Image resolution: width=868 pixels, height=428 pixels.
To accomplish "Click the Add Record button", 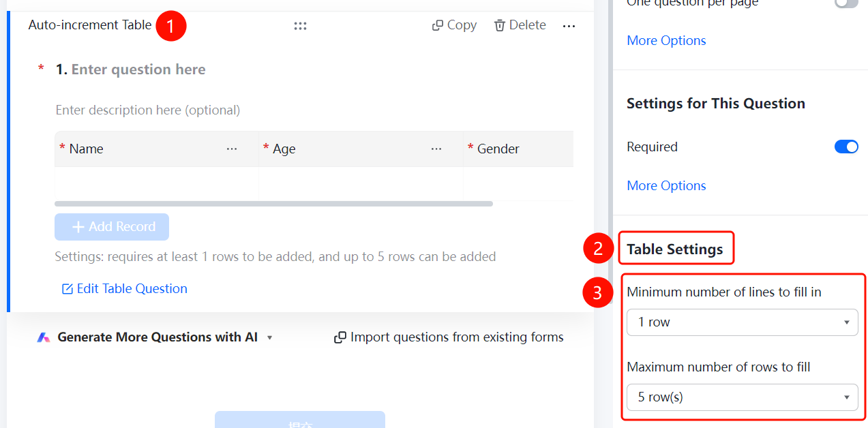I will tap(112, 227).
